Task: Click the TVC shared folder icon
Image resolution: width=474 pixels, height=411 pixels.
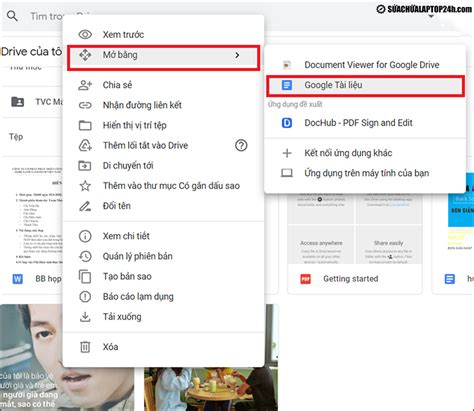Action: (x=18, y=102)
